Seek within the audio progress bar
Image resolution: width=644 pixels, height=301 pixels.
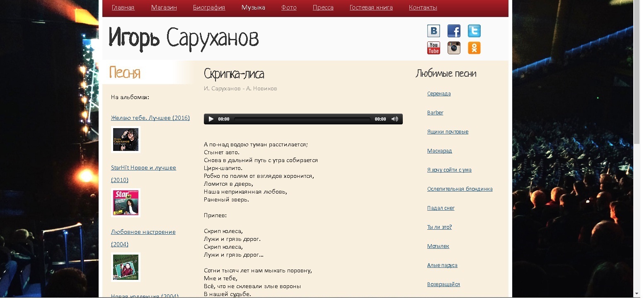click(302, 119)
